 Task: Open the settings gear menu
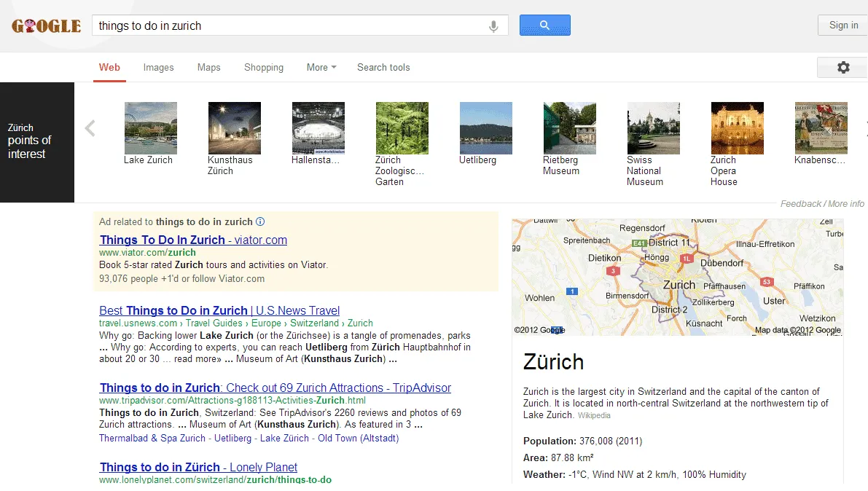(x=842, y=67)
